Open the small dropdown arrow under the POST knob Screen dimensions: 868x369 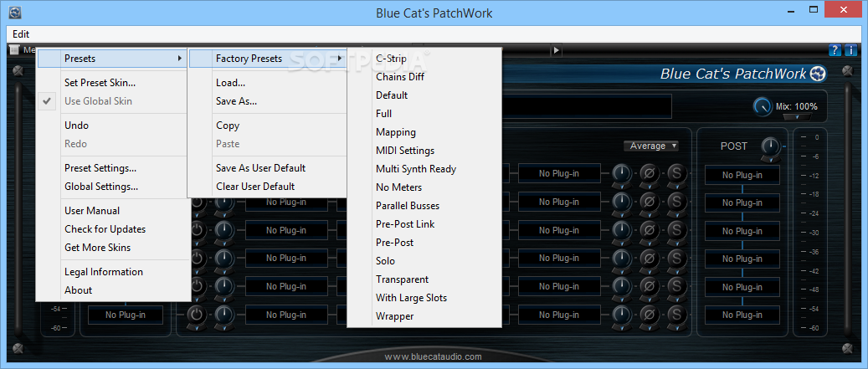click(x=770, y=160)
